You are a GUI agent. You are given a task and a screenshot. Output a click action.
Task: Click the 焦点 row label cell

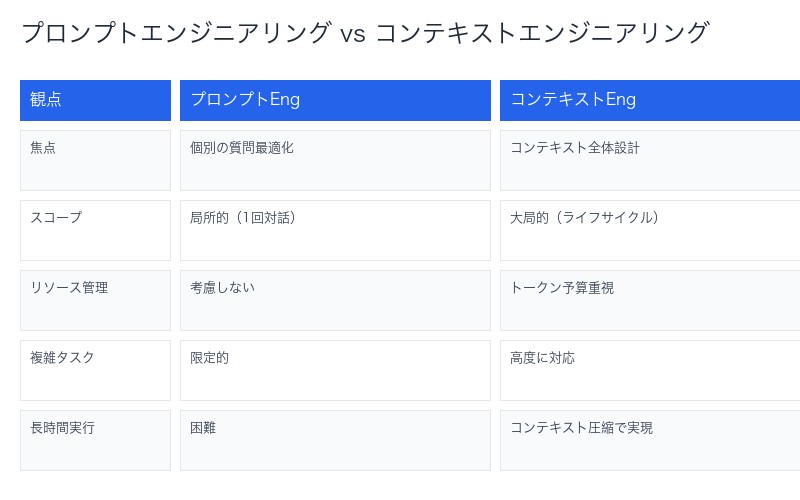pos(95,160)
